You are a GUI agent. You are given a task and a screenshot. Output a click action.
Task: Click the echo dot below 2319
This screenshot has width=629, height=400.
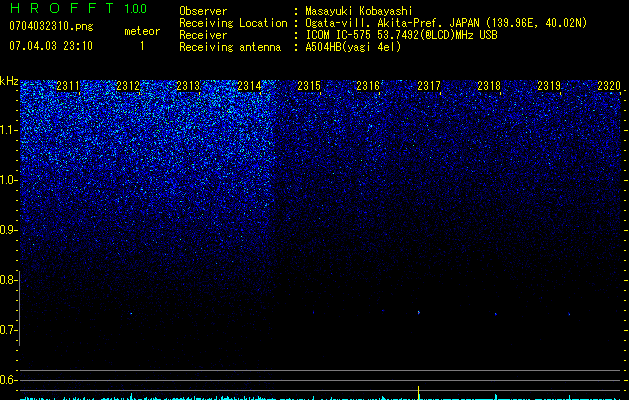point(569,314)
